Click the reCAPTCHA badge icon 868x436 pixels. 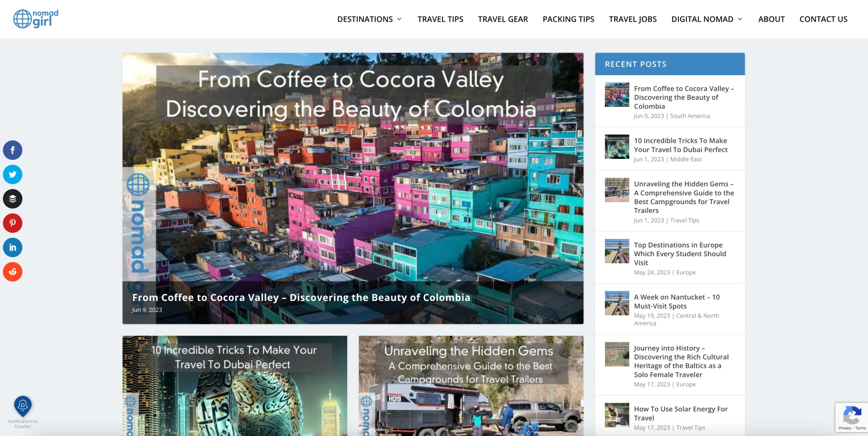pos(852,415)
